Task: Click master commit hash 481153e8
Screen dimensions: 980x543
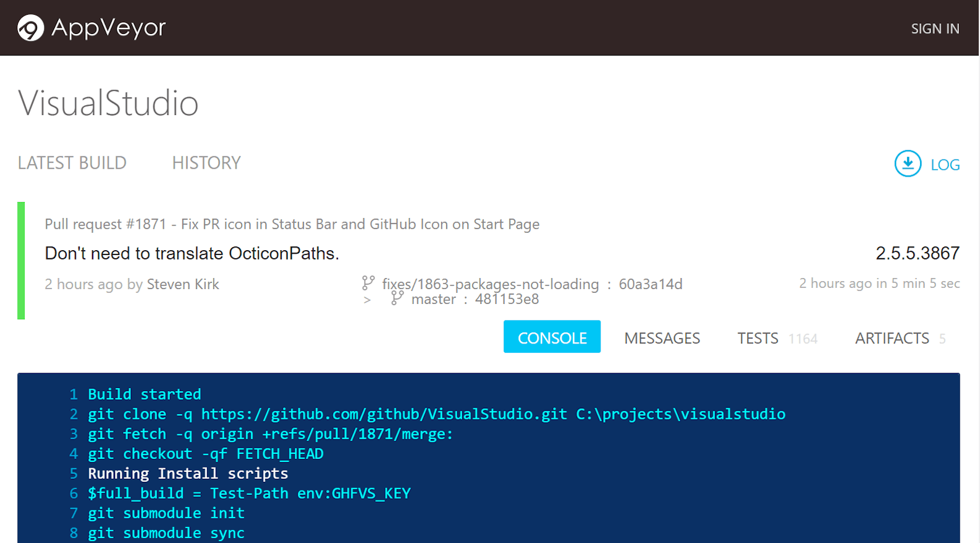Action: coord(507,300)
